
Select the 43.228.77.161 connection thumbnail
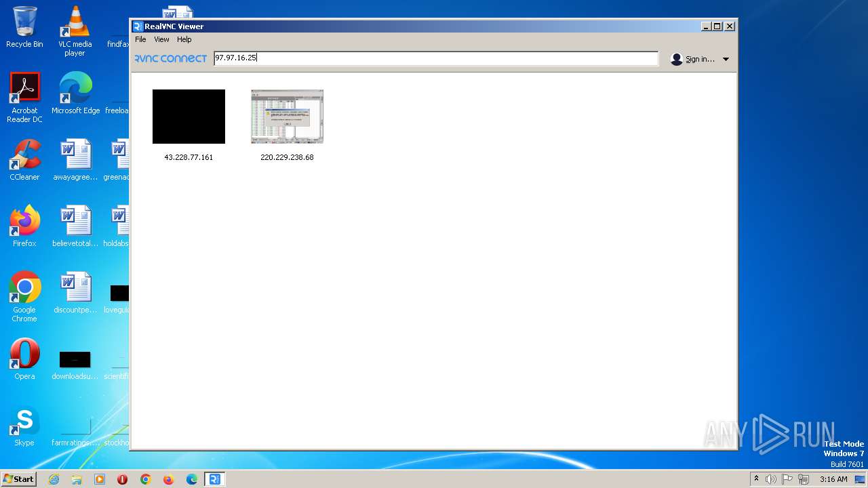189,117
